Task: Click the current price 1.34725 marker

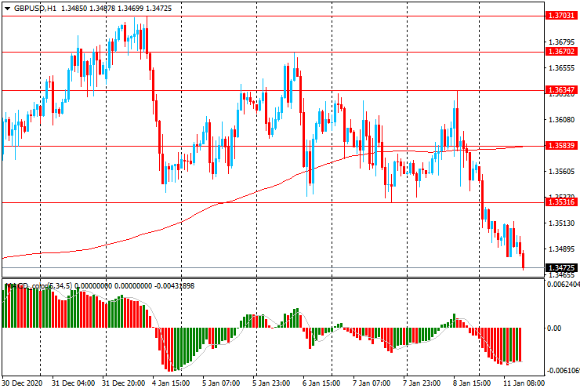Action: [x=562, y=268]
